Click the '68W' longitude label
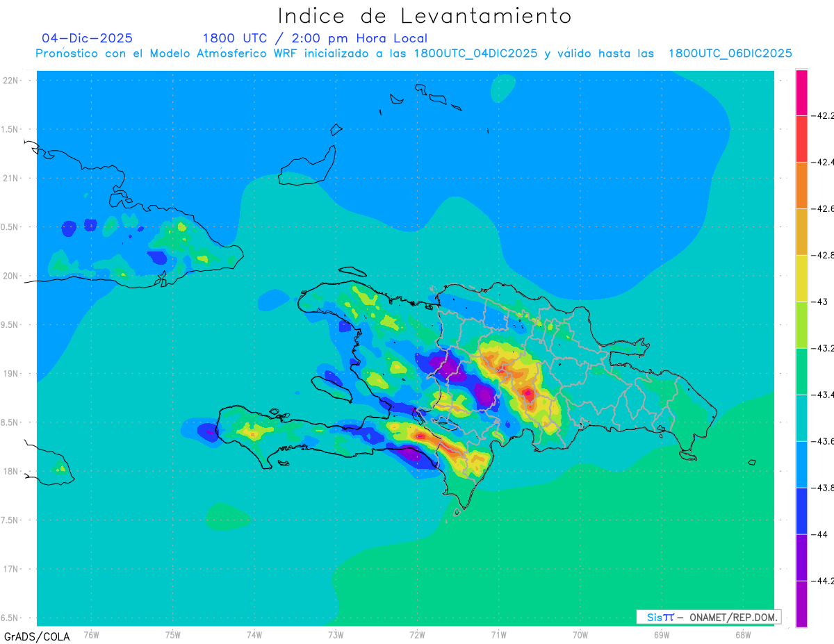Screen dimensions: 834x644 tap(742, 634)
